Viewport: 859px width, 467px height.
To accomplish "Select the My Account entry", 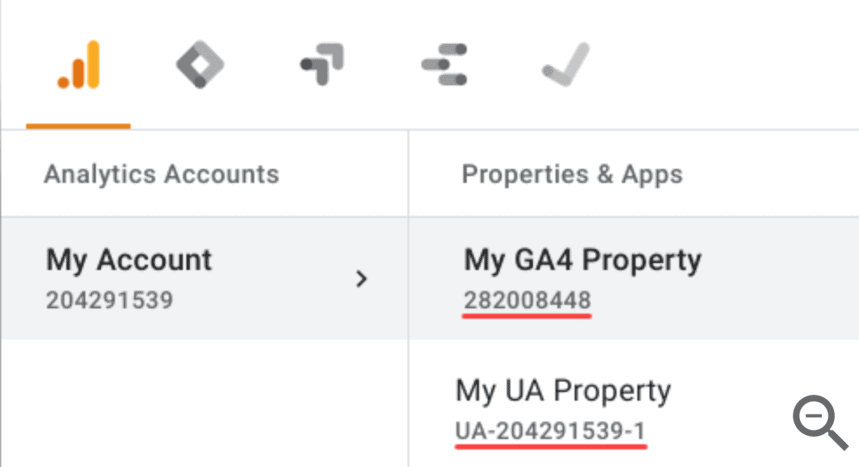I will click(x=129, y=261).
